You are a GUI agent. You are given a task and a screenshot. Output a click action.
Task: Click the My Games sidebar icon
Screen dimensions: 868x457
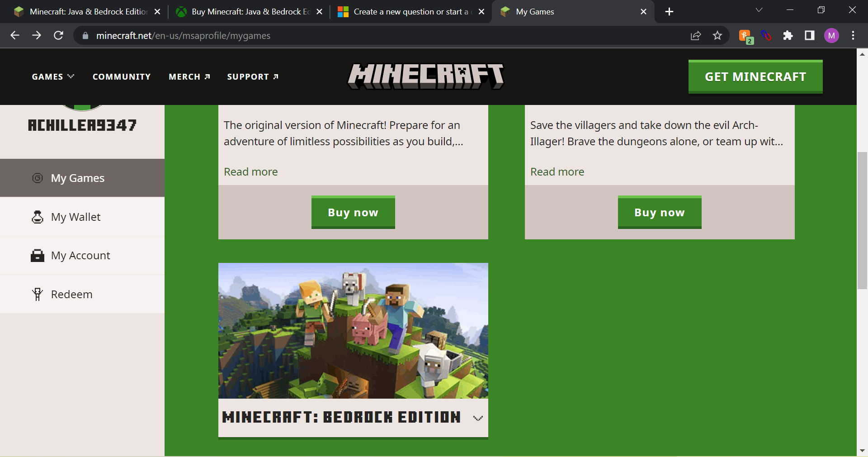[38, 178]
